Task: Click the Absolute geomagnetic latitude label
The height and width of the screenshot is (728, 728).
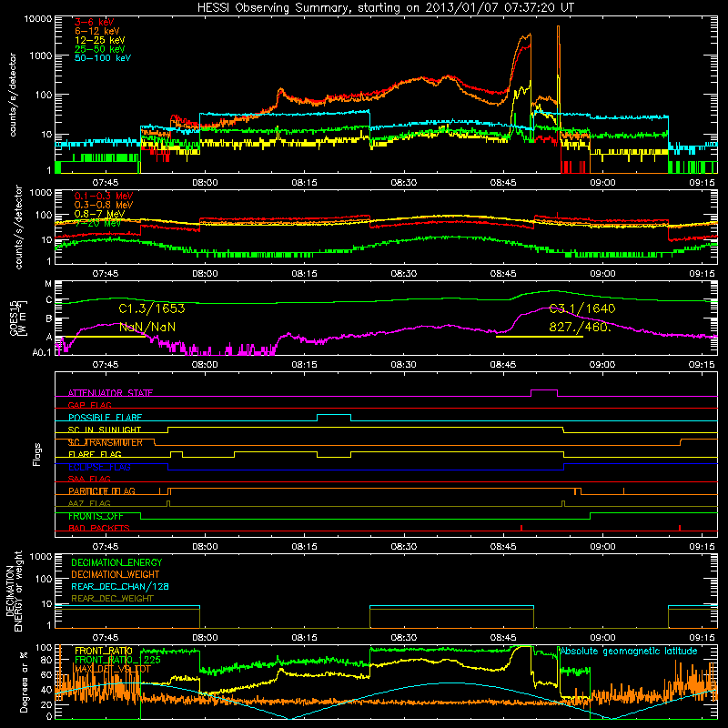Action: (629, 651)
